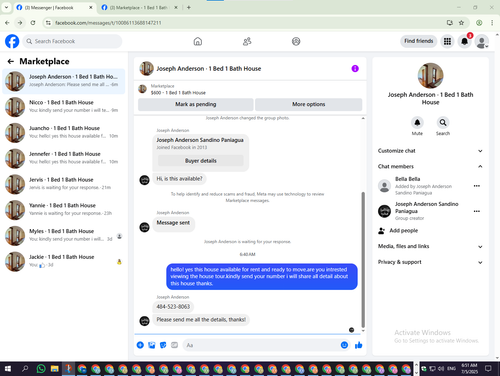The image size is (500, 376).
Task: Click phone number message 484-523-8063
Action: [173, 307]
